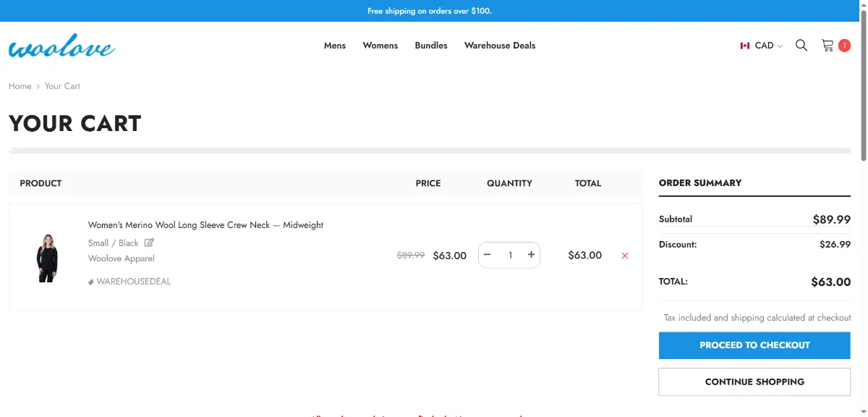Click Proceed to Checkout button
This screenshot has height=417, width=868.
754,345
